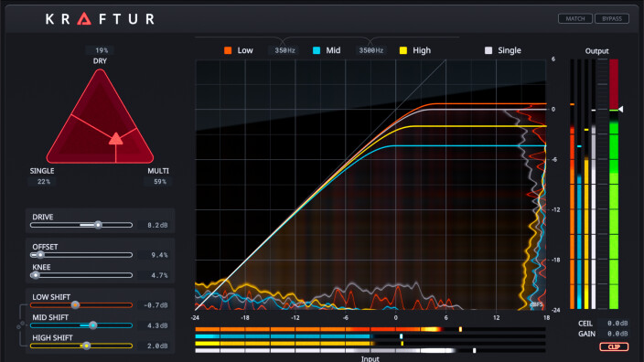Select the CEIL 0.0dB value field
644x362 pixels.
(x=613, y=324)
